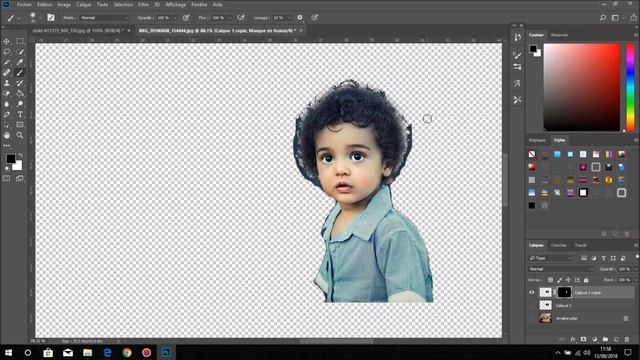Image resolution: width=640 pixels, height=360 pixels.
Task: Select the Blur tool
Action: (x=7, y=104)
